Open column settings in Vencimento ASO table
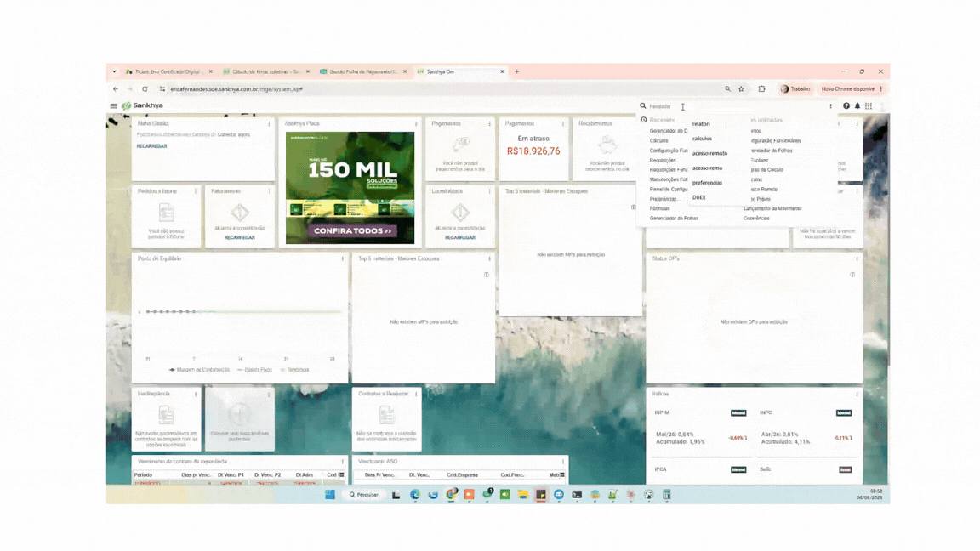Image resolution: width=980 pixels, height=551 pixels. tap(562, 474)
